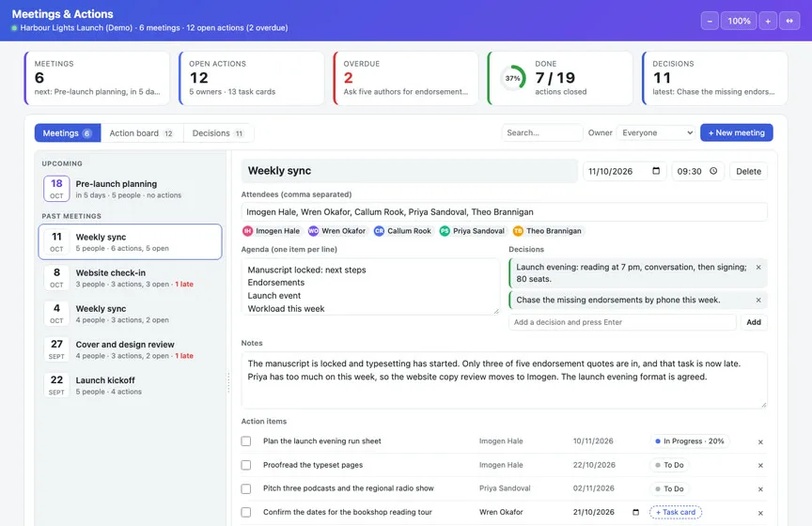Click the Wren Okafor attendee avatar chip
The image size is (812, 526).
pyautogui.click(x=337, y=231)
